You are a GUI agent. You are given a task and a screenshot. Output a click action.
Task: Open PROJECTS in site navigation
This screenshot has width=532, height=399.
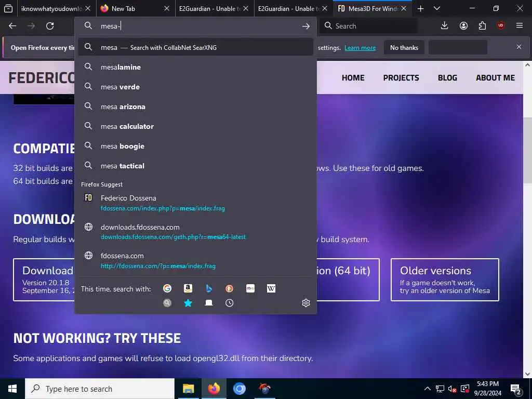coord(401,78)
